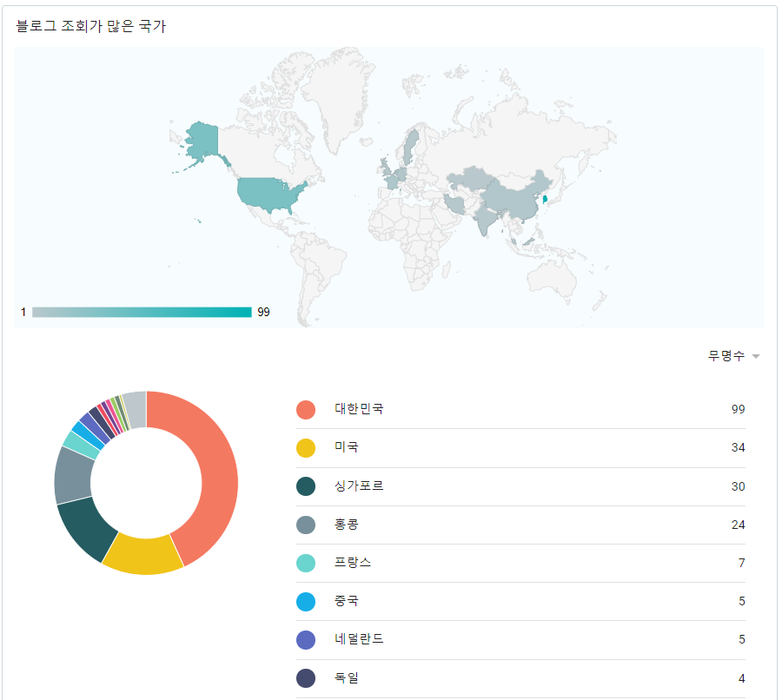Click the 중국 blue swatch
The height and width of the screenshot is (700, 782).
click(306, 601)
